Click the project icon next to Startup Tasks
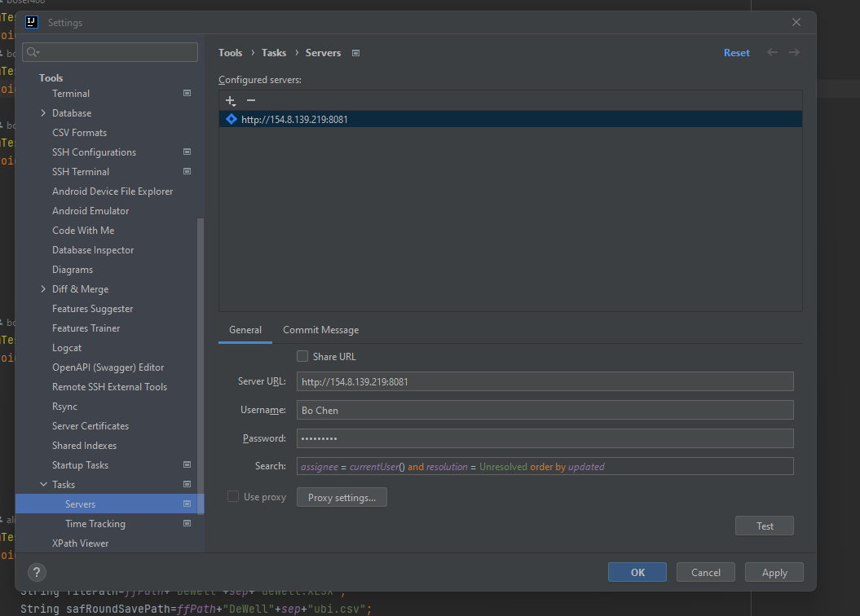The width and height of the screenshot is (860, 616). pos(187,464)
